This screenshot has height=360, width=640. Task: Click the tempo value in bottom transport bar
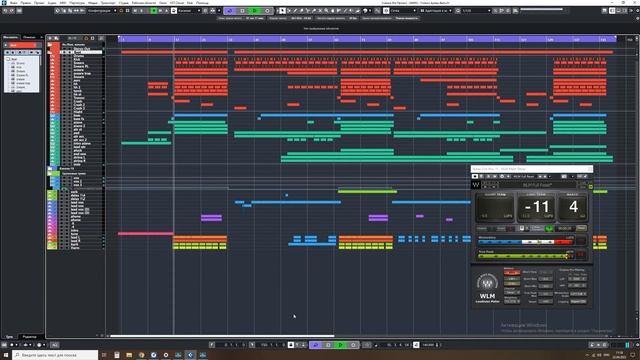[428, 345]
